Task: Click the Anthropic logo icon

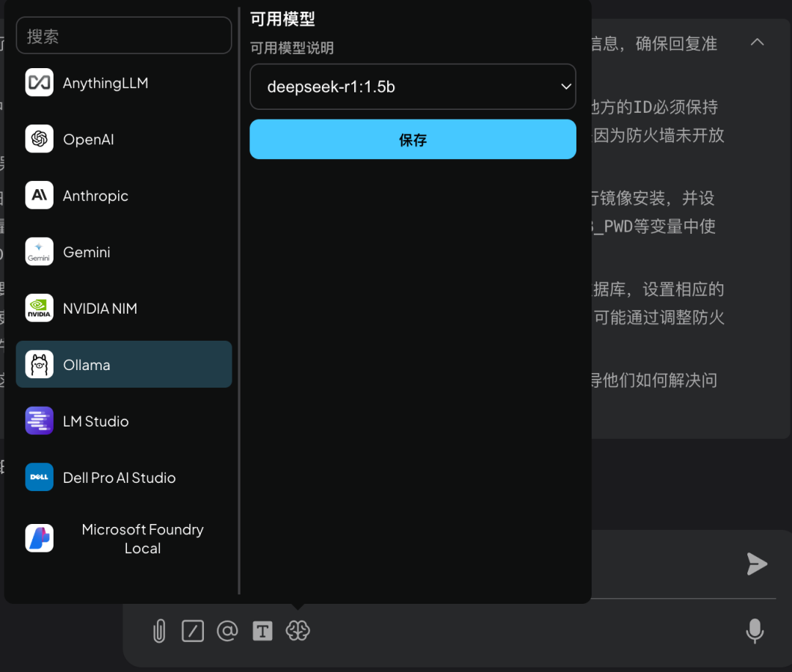Action: [40, 196]
